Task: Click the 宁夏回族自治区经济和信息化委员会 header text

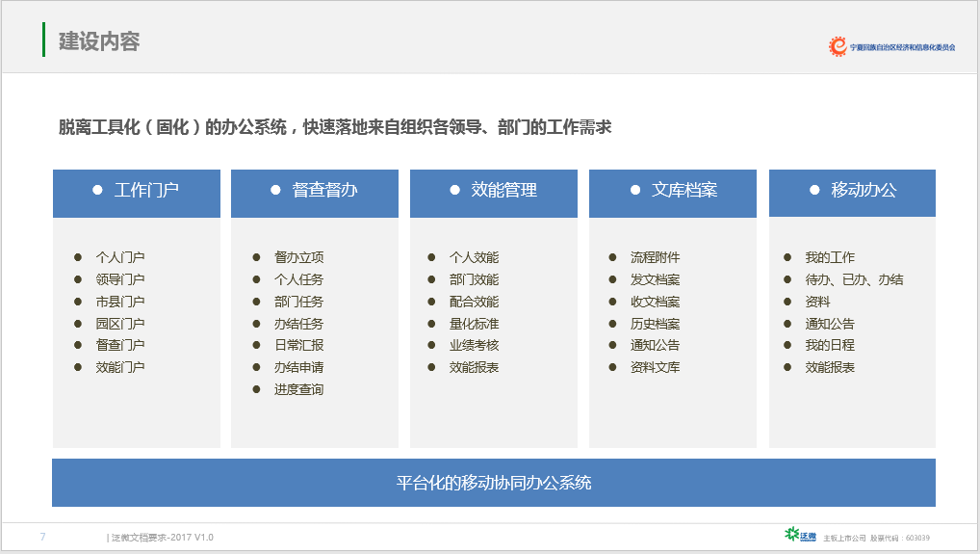Action: click(x=902, y=47)
